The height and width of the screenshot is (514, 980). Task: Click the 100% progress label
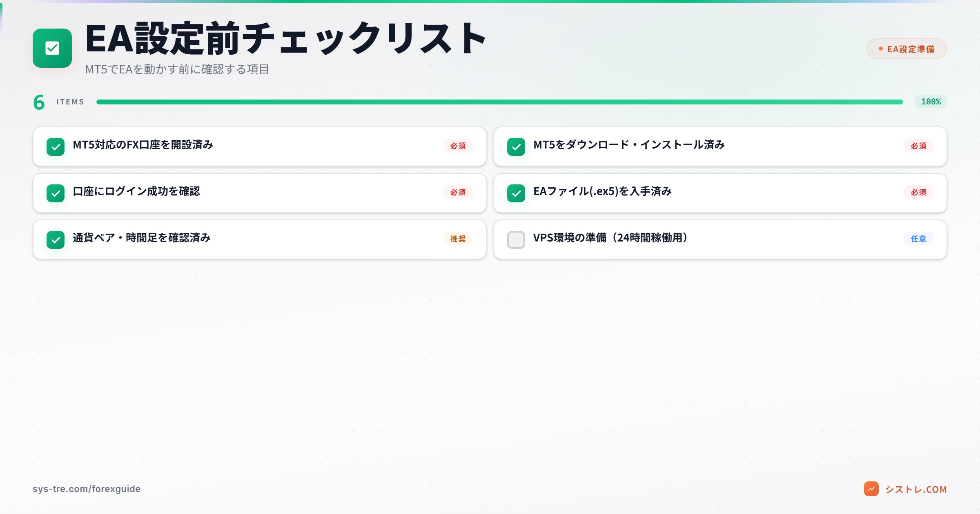pos(931,102)
